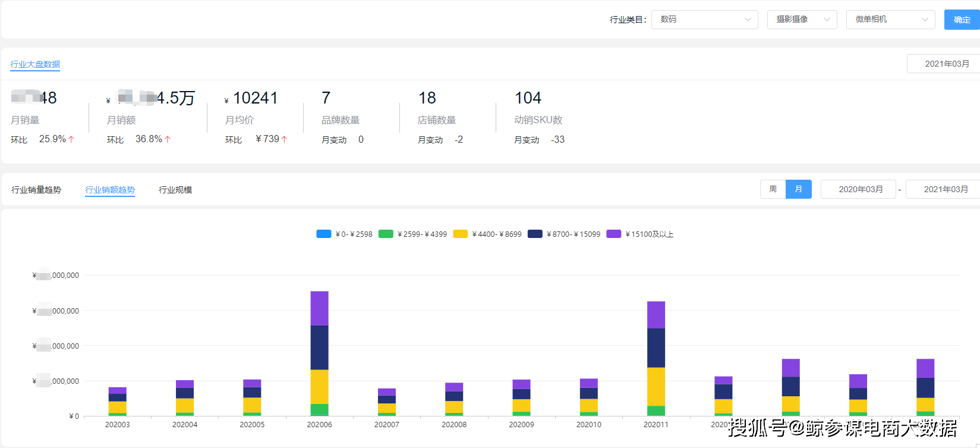Expand the 摄影摄像 subcategory dropdown
980x448 pixels.
802,20
